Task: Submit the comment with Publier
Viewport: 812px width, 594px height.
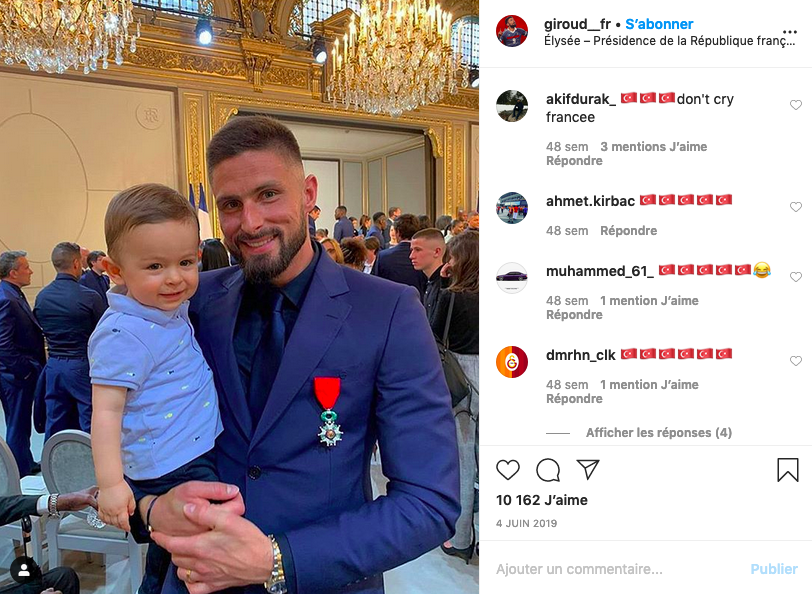Action: point(774,569)
